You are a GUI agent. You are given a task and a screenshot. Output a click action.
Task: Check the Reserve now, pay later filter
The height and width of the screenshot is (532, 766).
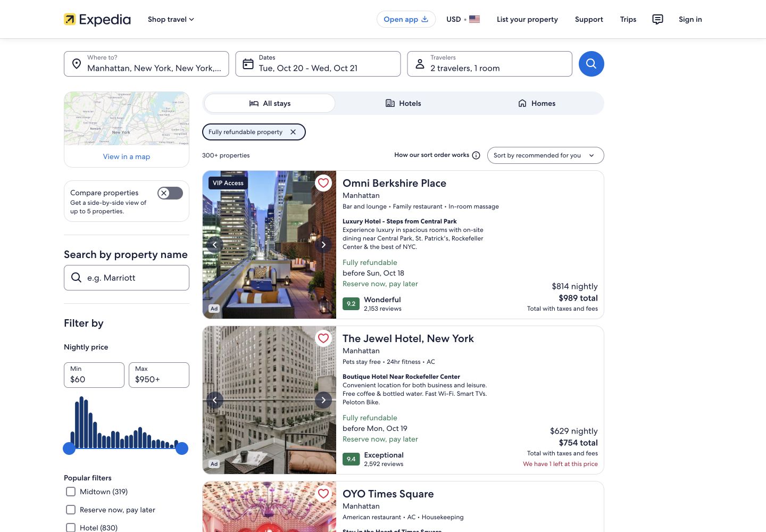(x=71, y=510)
